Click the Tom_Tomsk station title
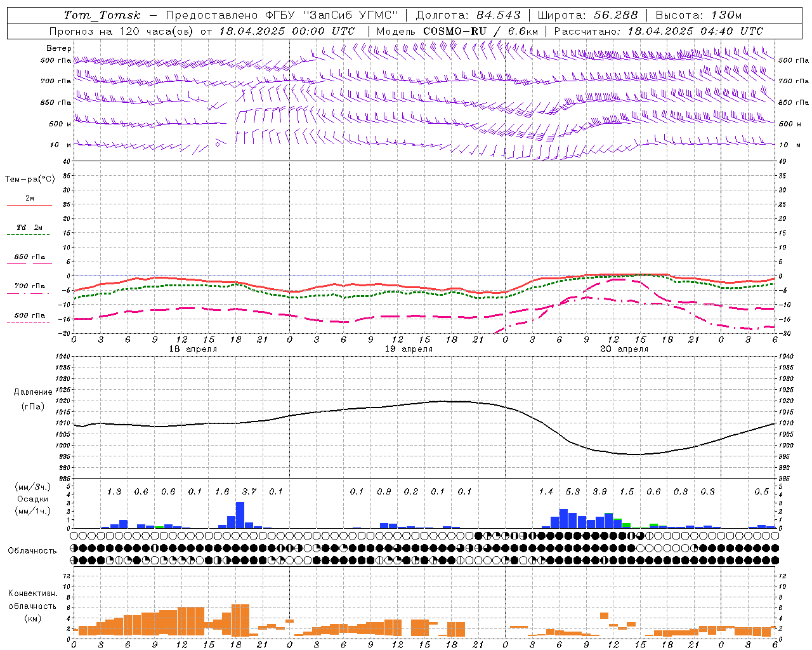 coord(102,15)
